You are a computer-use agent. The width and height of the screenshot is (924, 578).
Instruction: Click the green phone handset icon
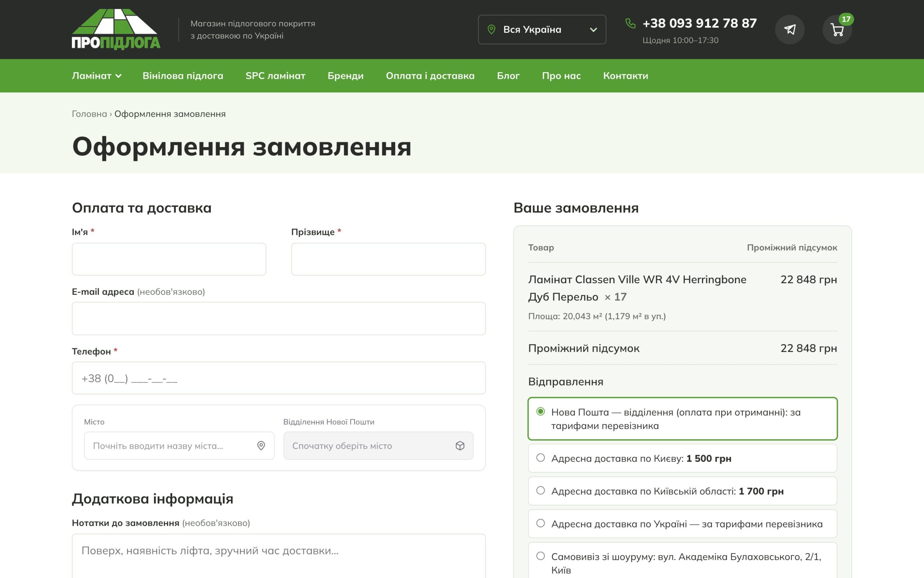pyautogui.click(x=631, y=23)
